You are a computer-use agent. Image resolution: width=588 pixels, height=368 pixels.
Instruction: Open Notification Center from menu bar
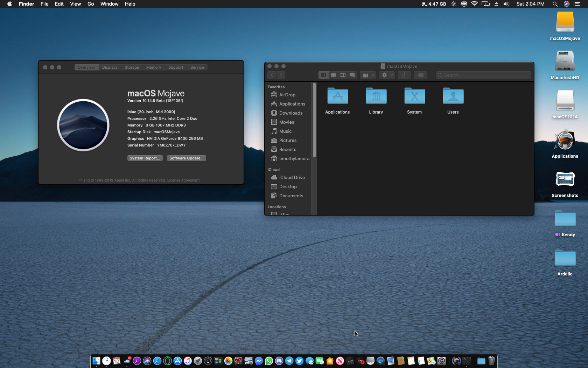click(x=577, y=4)
